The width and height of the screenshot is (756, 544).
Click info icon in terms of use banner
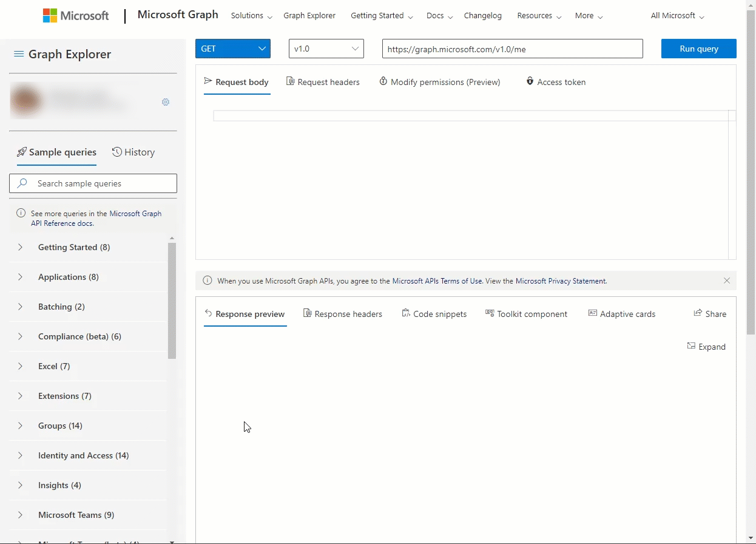point(208,280)
